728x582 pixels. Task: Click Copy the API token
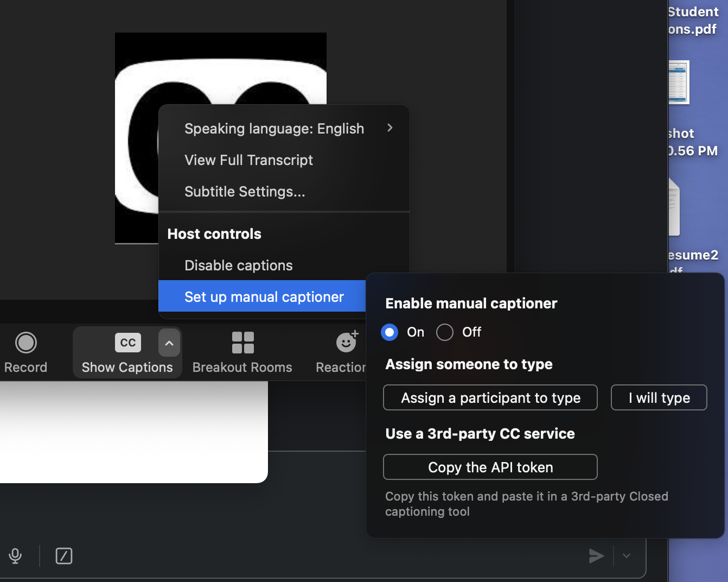coord(490,467)
